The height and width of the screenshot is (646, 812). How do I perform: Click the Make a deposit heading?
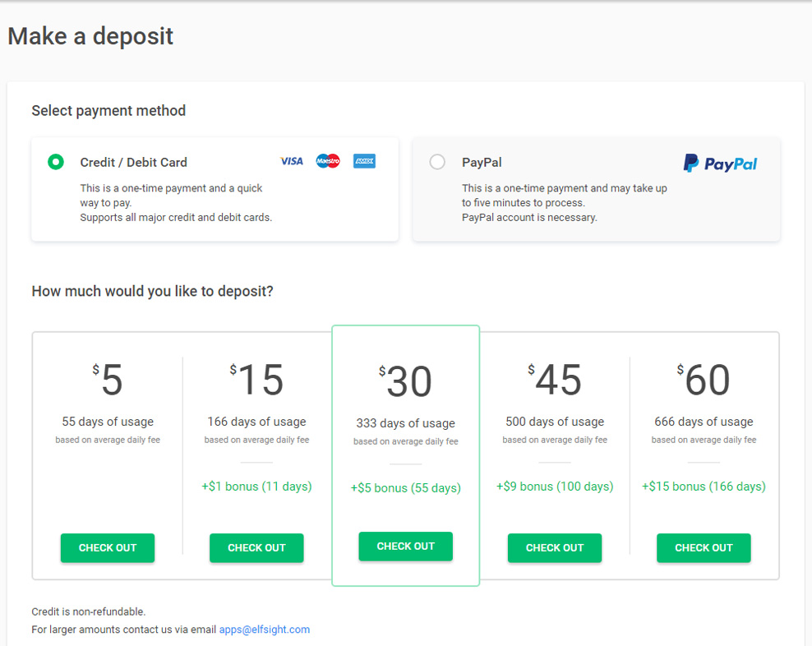click(x=90, y=36)
